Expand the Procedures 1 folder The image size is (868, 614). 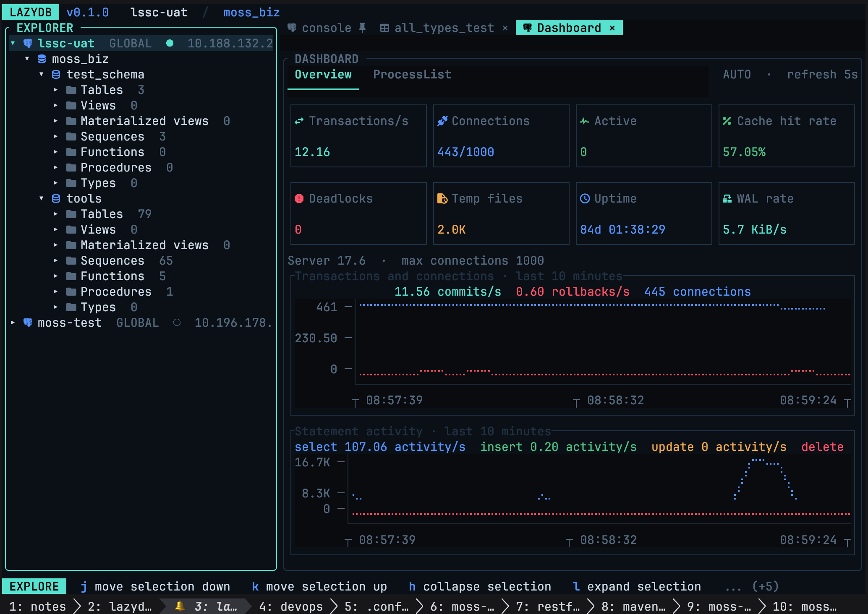55,291
